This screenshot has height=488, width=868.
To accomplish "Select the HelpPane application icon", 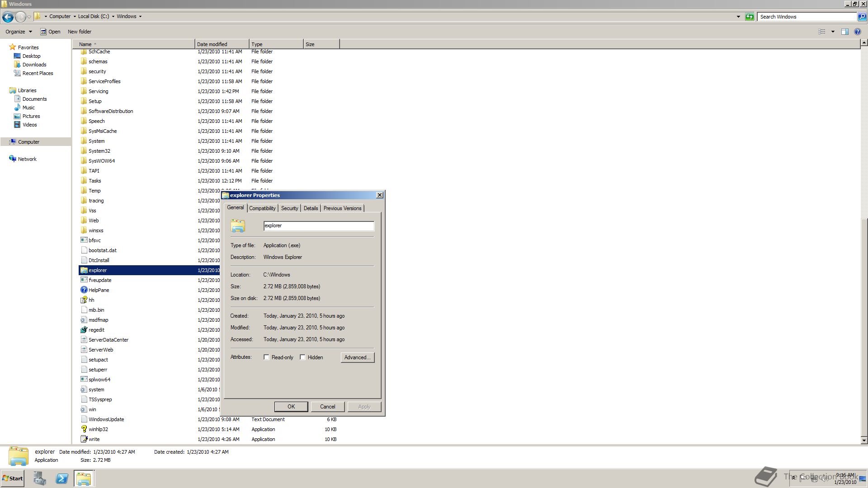I will [84, 290].
